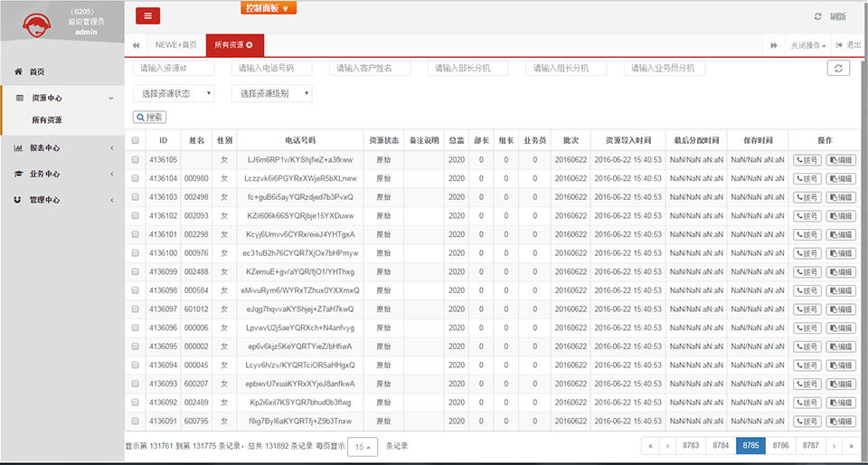868x465 pixels.
Task: Click the double-left tab scroll arrow
Action: [x=136, y=45]
